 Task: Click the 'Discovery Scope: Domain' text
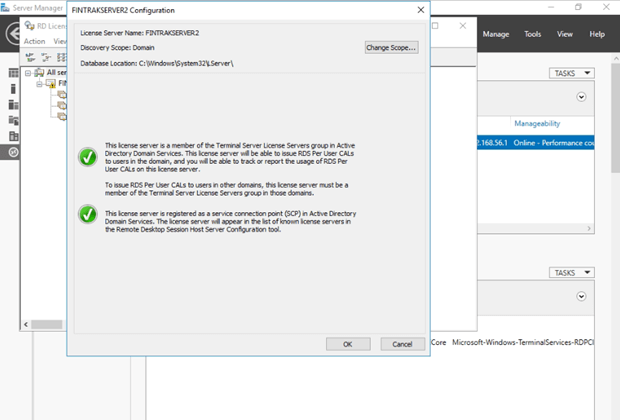[117, 47]
